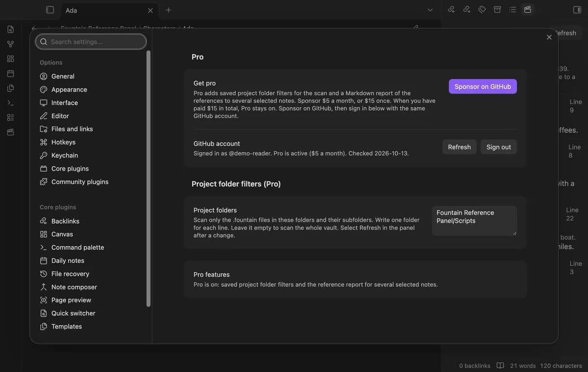Click the clapperboard icon in left ribbon
Screen dimensions: 588x372
click(x=10, y=132)
